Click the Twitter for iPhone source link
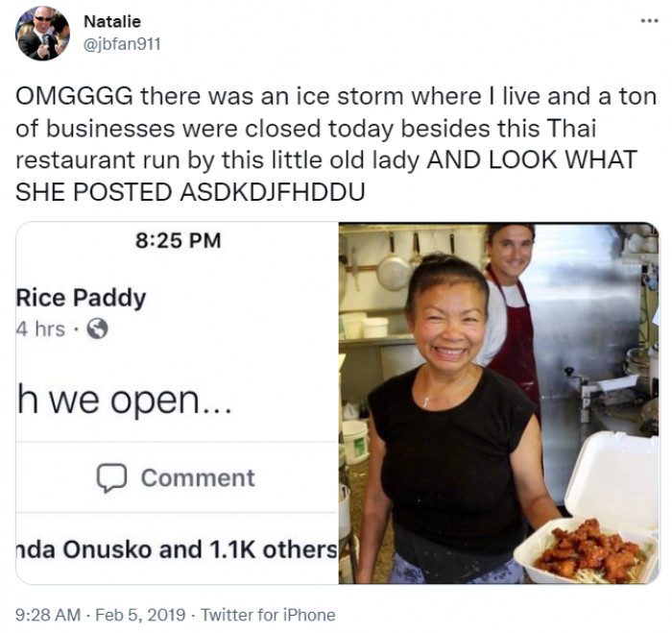 click(x=268, y=615)
